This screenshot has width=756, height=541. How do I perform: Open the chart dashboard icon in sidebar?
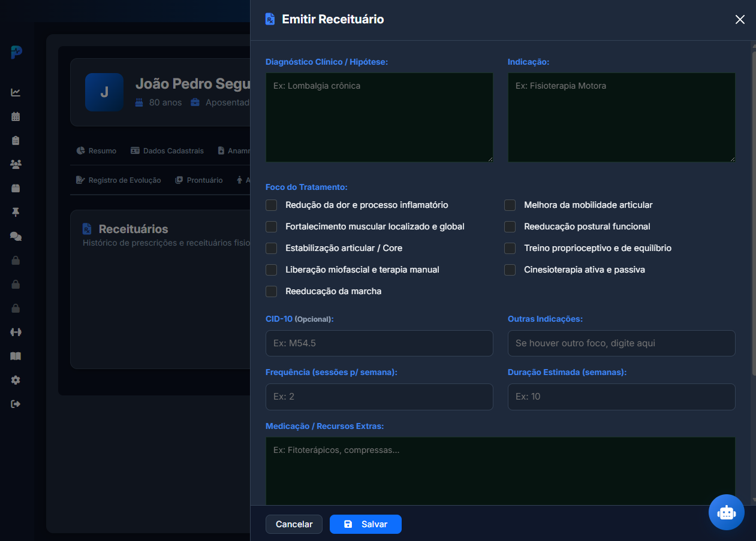click(x=16, y=92)
